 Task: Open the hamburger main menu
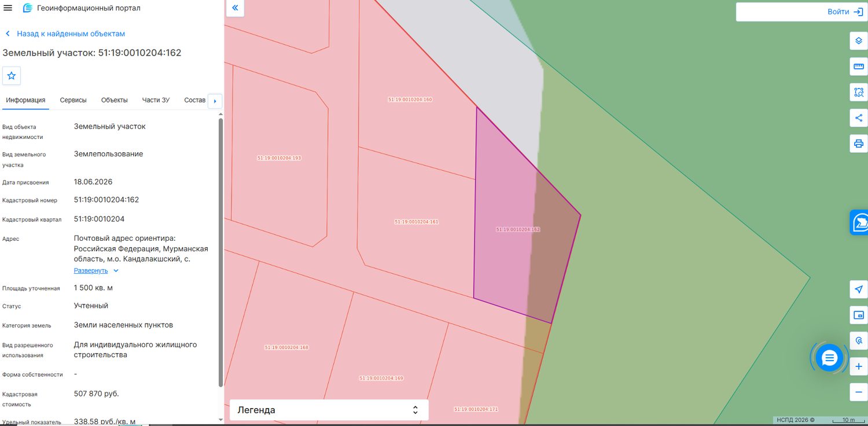pos(8,8)
